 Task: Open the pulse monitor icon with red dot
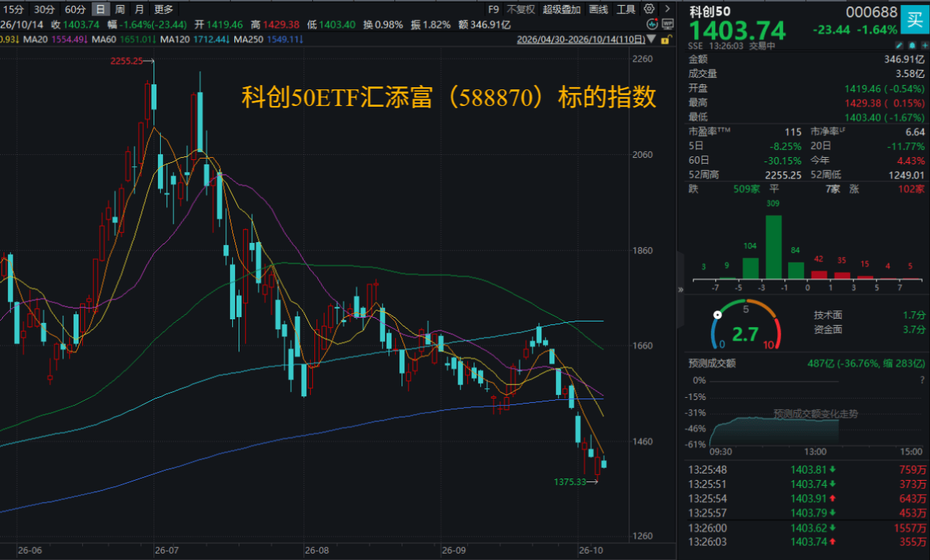[x=652, y=24]
